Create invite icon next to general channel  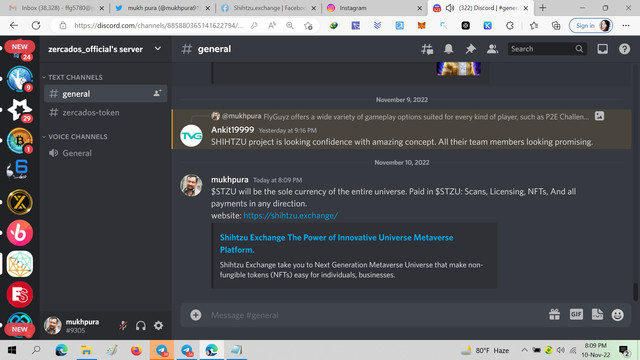click(x=157, y=93)
